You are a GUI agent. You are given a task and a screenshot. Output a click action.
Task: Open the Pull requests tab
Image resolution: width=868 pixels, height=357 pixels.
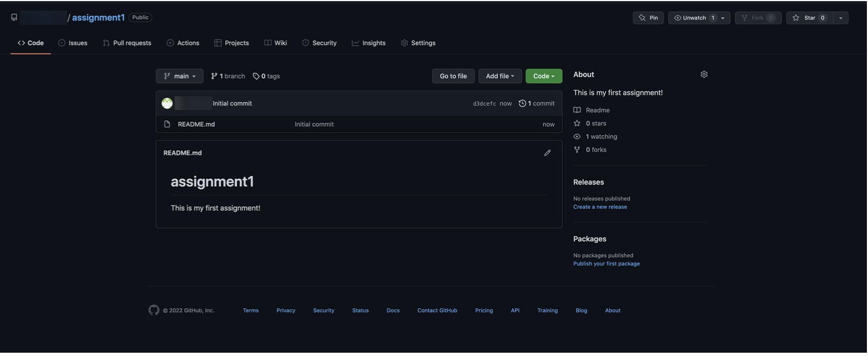coord(127,43)
